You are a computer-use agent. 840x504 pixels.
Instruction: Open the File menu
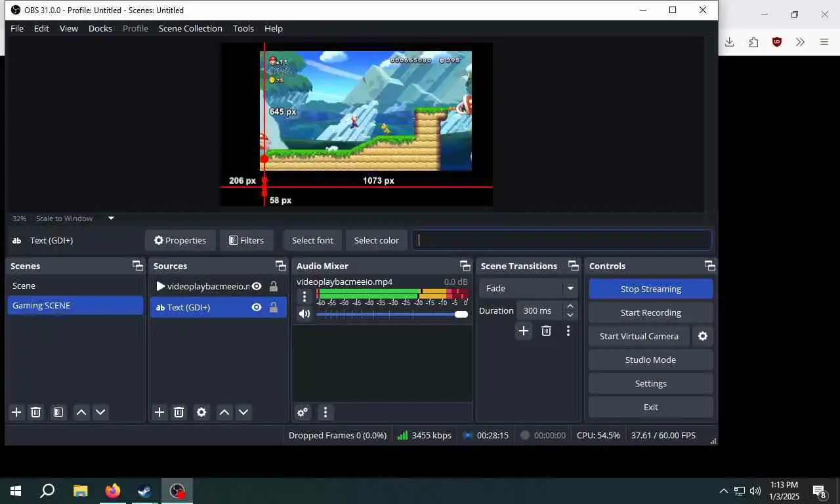point(17,28)
